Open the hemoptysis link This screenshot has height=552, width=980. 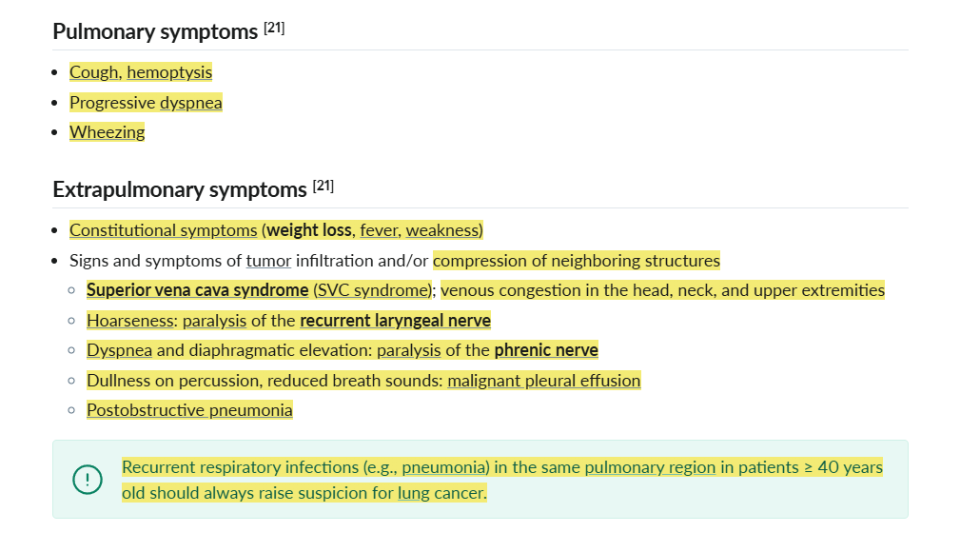169,72
